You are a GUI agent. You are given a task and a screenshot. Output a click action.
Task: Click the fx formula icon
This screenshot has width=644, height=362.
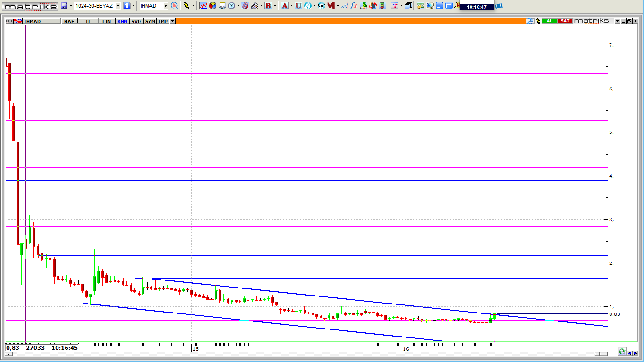(x=354, y=6)
